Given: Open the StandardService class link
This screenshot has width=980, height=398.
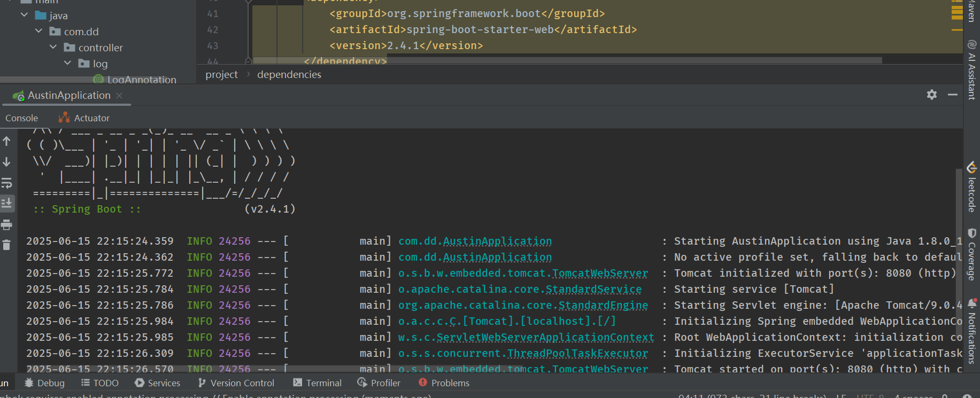Looking at the screenshot, I should click(x=593, y=290).
